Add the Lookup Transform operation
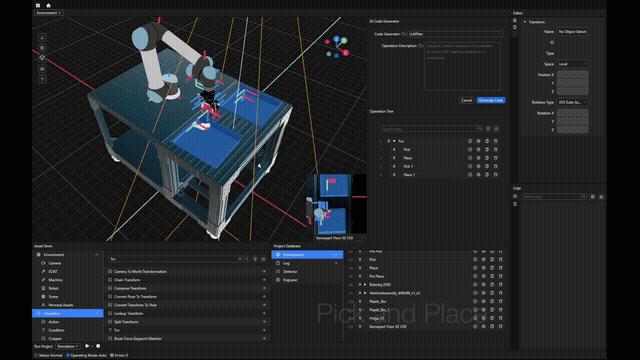This screenshot has height=360, width=640. (x=264, y=313)
